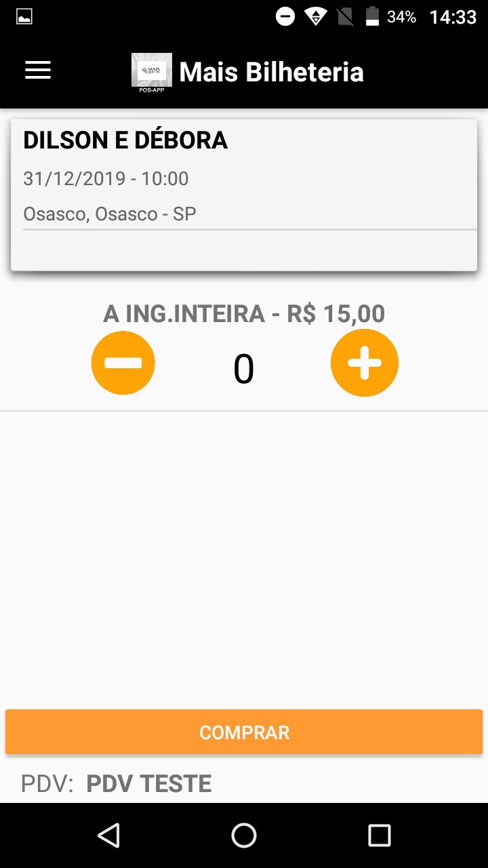Decrease ticket quantity with minus button
This screenshot has height=868, width=488.
click(123, 363)
